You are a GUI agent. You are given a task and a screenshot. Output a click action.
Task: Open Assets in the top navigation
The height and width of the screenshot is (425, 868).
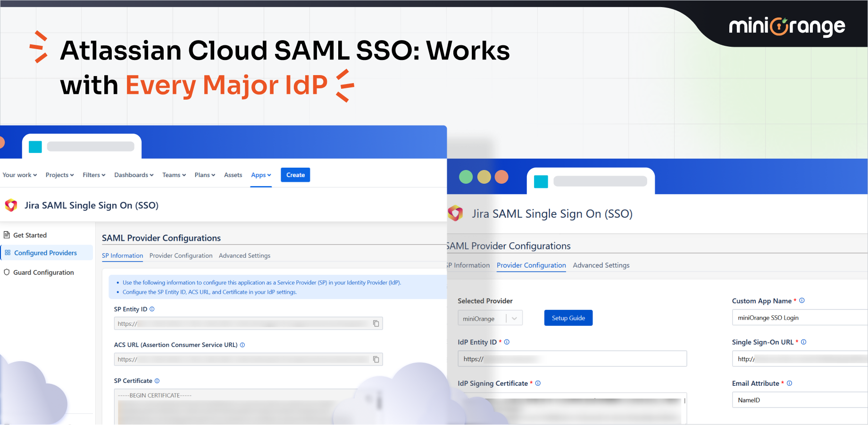coord(233,175)
